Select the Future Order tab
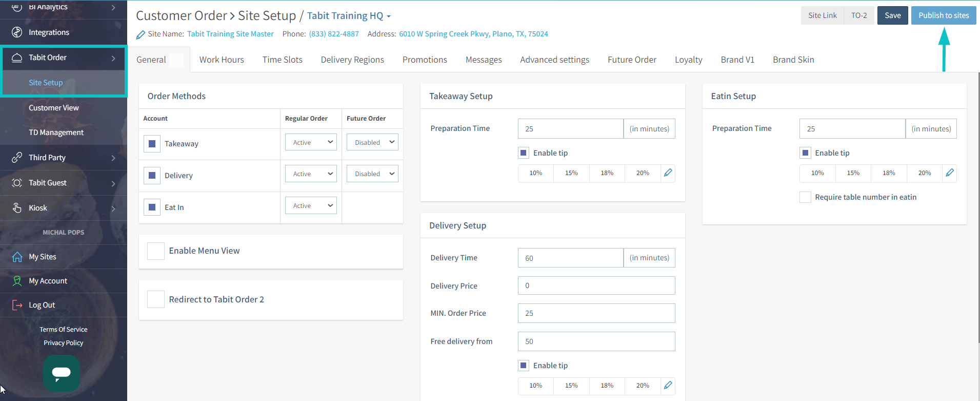980x401 pixels. (x=632, y=60)
